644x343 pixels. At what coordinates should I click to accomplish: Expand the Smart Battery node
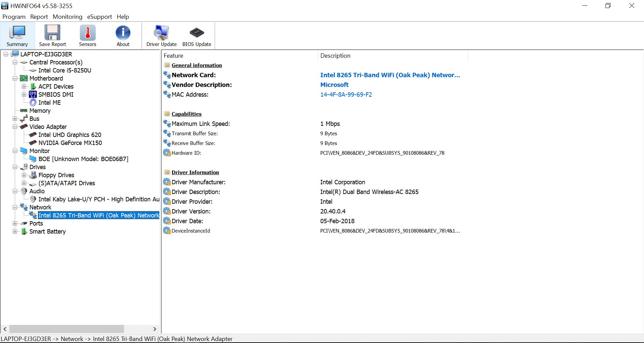point(15,231)
